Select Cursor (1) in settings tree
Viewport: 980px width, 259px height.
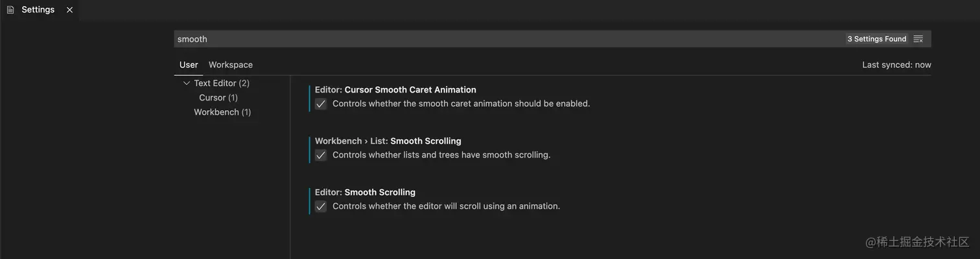coord(218,98)
